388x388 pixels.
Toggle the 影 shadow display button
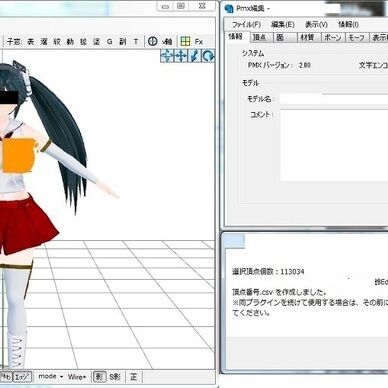tap(99, 377)
